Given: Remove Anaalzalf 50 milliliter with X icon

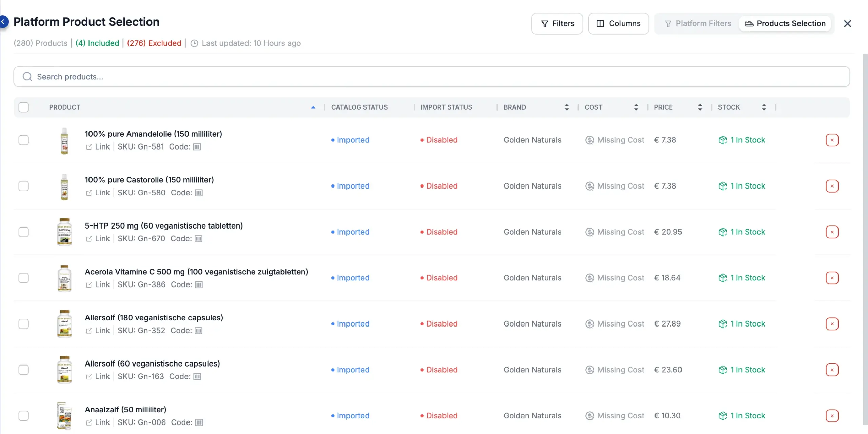Looking at the screenshot, I should [x=832, y=416].
